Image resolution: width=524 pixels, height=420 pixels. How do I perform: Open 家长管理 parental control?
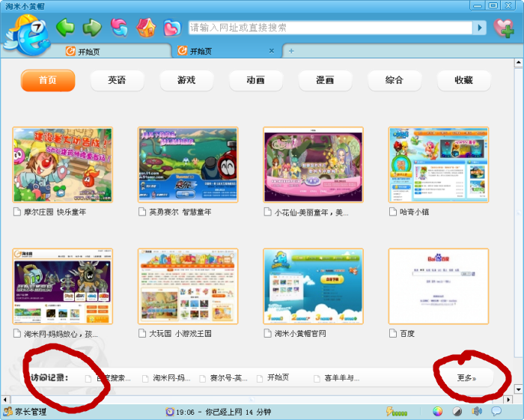coord(25,412)
